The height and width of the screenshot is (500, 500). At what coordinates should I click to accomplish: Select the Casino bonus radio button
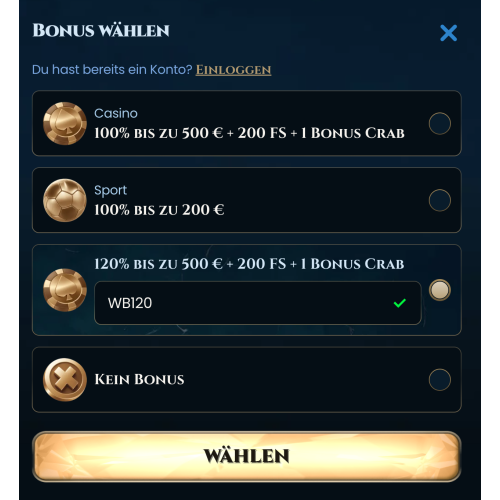(x=440, y=123)
